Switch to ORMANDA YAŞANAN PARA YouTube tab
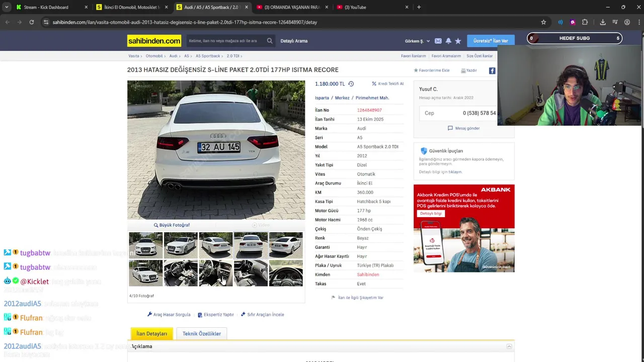Viewport: 644px width, 362px height. click(292, 7)
